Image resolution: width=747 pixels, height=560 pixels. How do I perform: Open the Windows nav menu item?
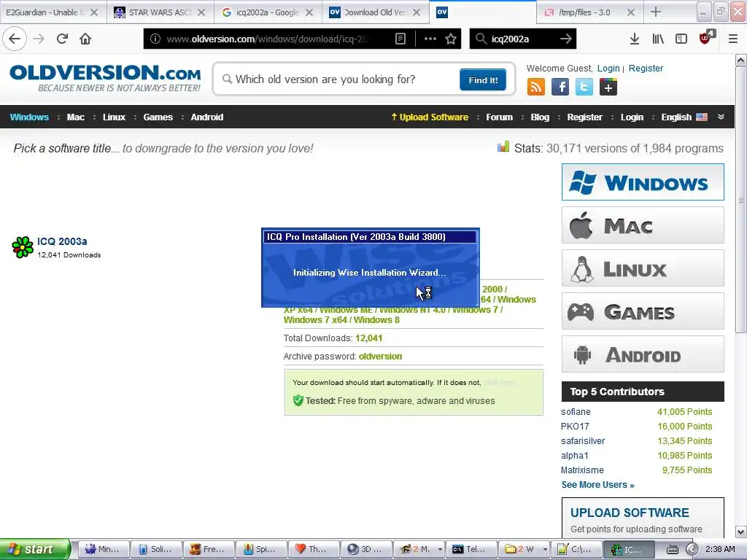(29, 117)
